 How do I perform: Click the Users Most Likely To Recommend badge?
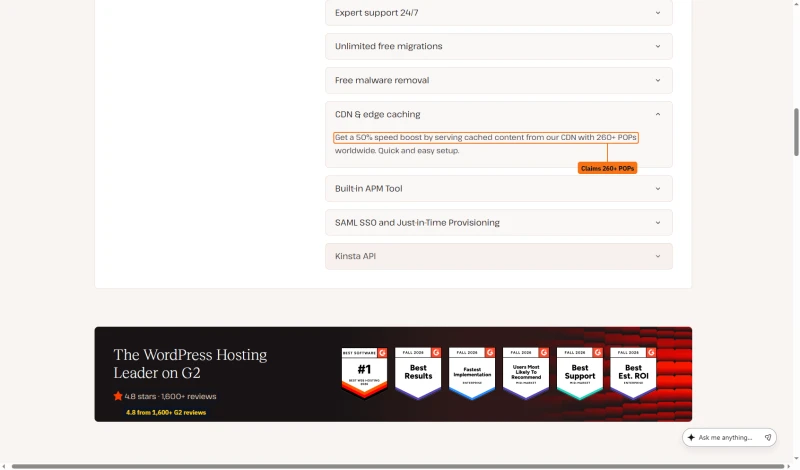coord(526,373)
